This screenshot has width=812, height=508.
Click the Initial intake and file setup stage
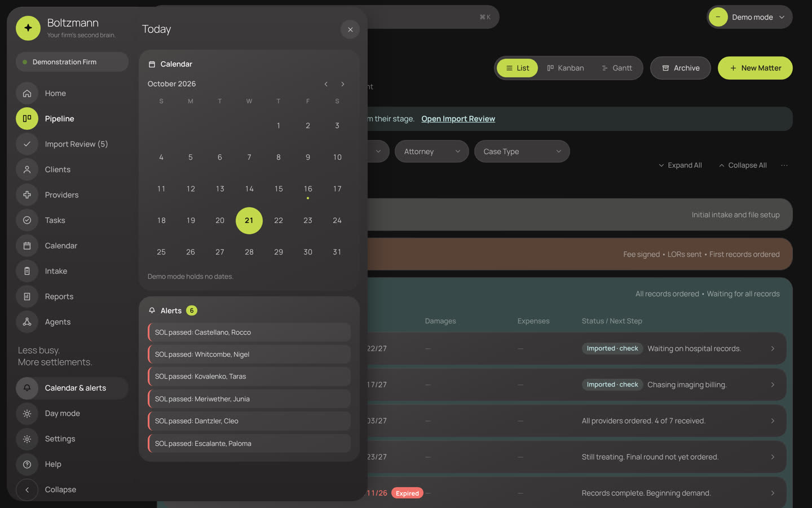point(580,214)
